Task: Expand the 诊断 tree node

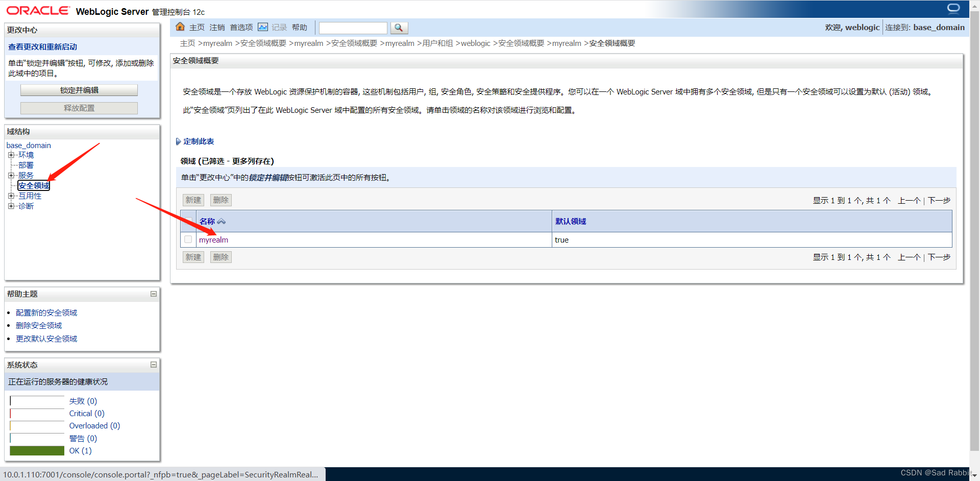Action: tap(11, 206)
